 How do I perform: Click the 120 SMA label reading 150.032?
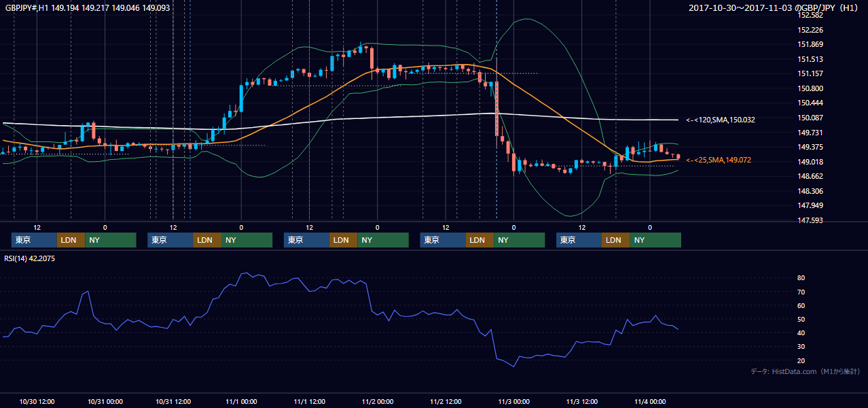click(721, 120)
